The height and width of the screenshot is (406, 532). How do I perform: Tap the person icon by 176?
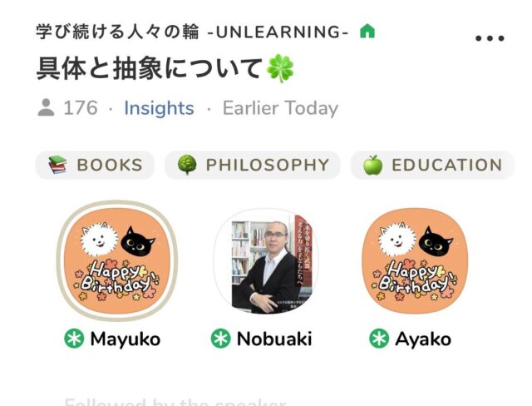pos(46,107)
